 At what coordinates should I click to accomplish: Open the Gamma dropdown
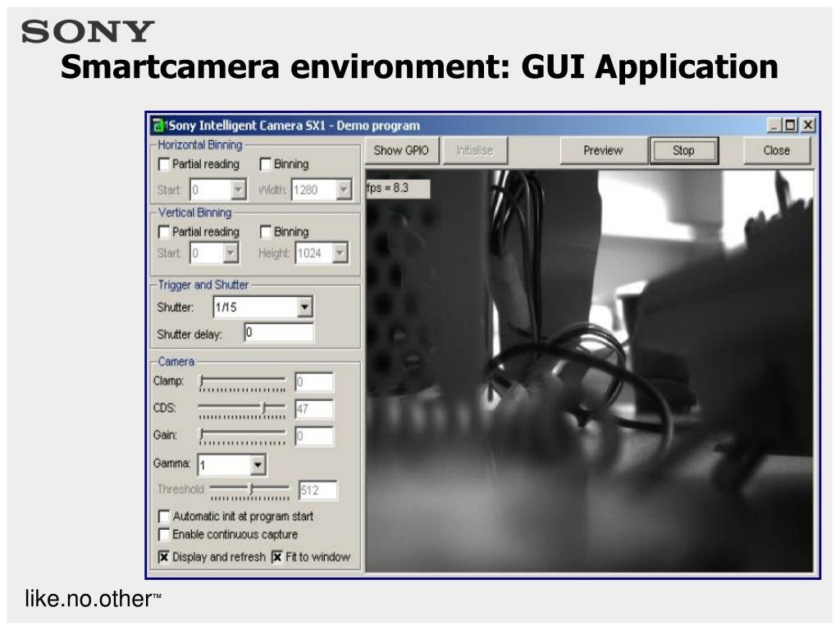(x=258, y=465)
